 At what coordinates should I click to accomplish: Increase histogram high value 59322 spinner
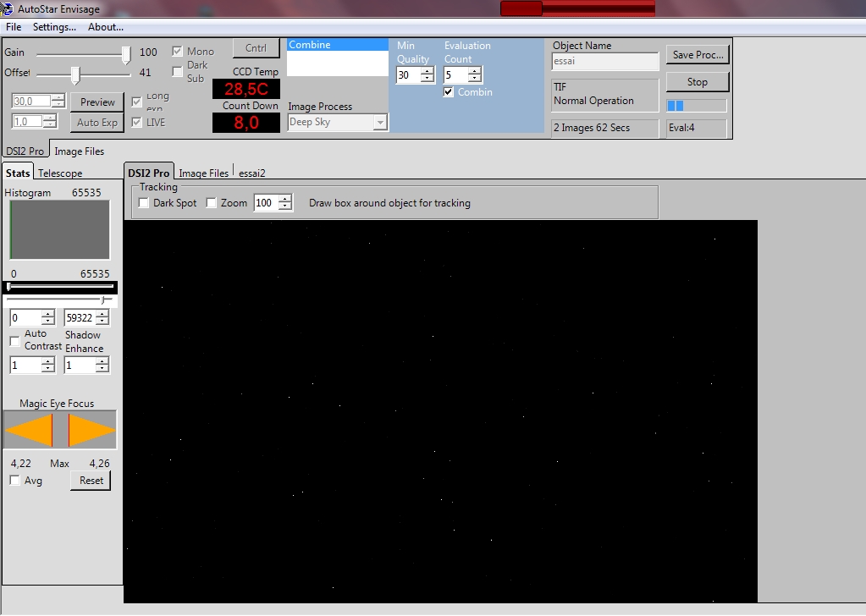point(102,314)
